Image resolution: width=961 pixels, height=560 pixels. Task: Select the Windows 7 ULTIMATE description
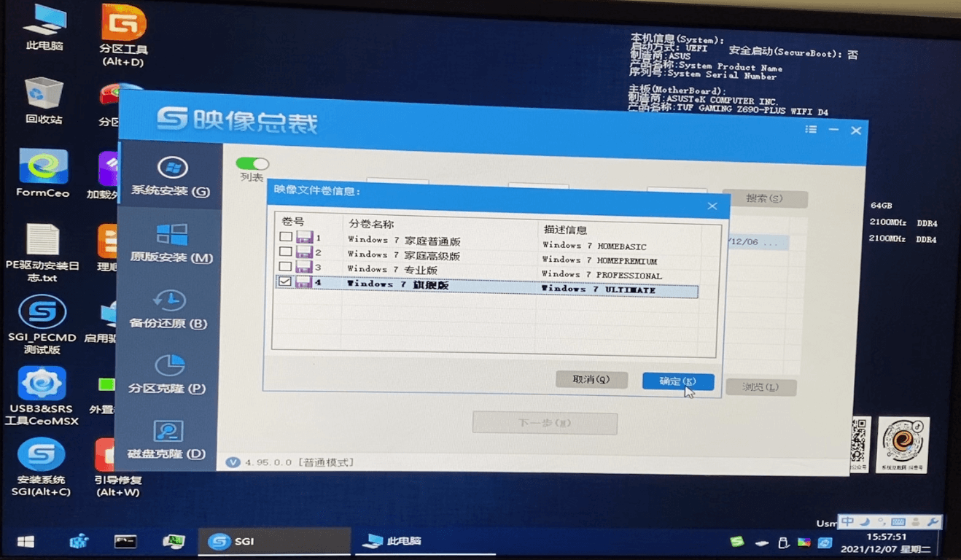coord(598,289)
